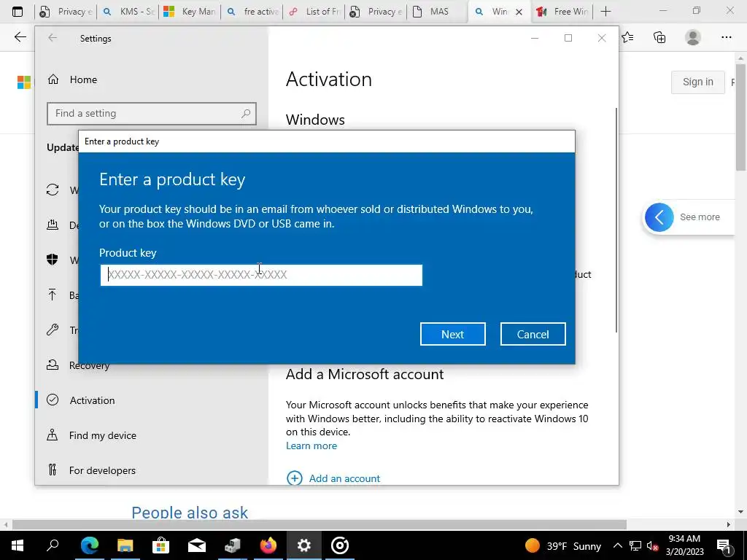This screenshot has width=747, height=560.
Task: Click the browser page vertical scrollbar
Action: (x=741, y=118)
